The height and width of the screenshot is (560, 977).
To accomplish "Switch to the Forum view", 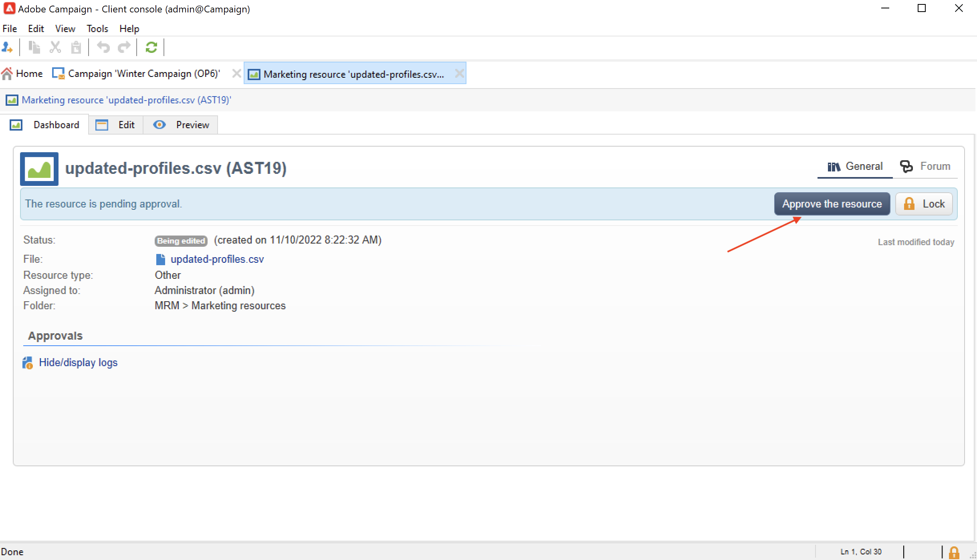I will (x=926, y=166).
